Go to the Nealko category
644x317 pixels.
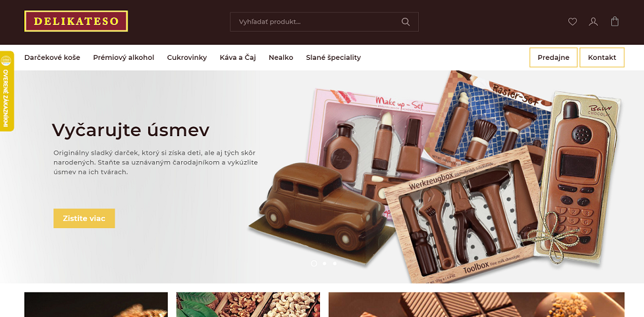281,57
